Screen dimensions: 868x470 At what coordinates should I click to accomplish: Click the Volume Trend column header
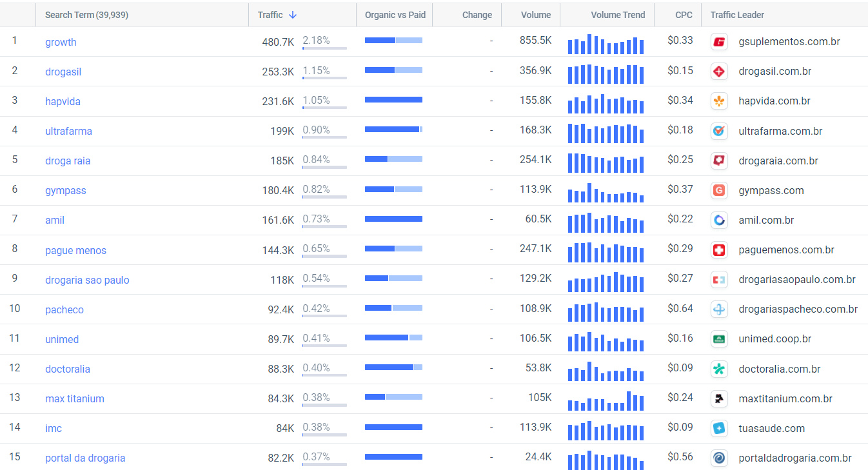pyautogui.click(x=618, y=15)
